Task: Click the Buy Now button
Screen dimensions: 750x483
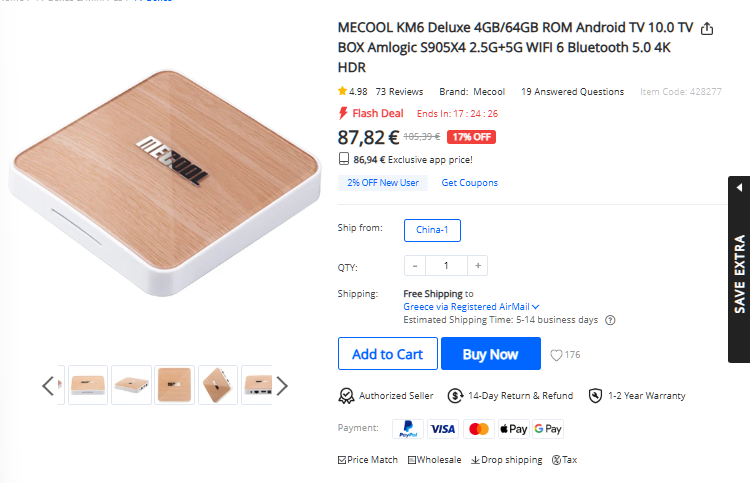Action: click(x=490, y=354)
